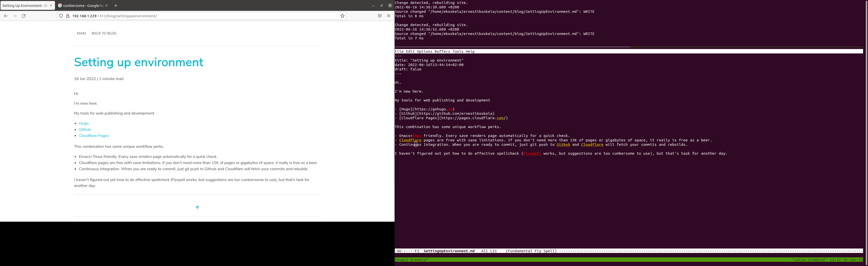Click the browser forward arrow
This screenshot has height=266, width=868.
click(15, 16)
